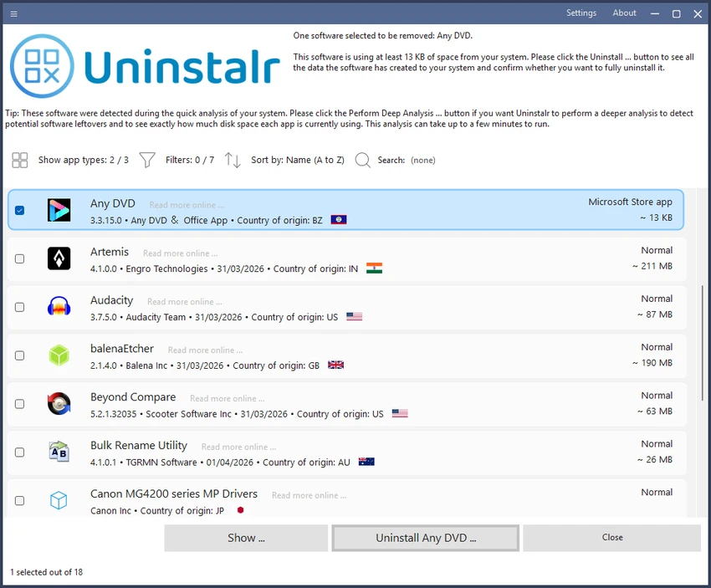This screenshot has height=588, width=711.
Task: Open Read more online for Audacity
Action: pos(184,302)
